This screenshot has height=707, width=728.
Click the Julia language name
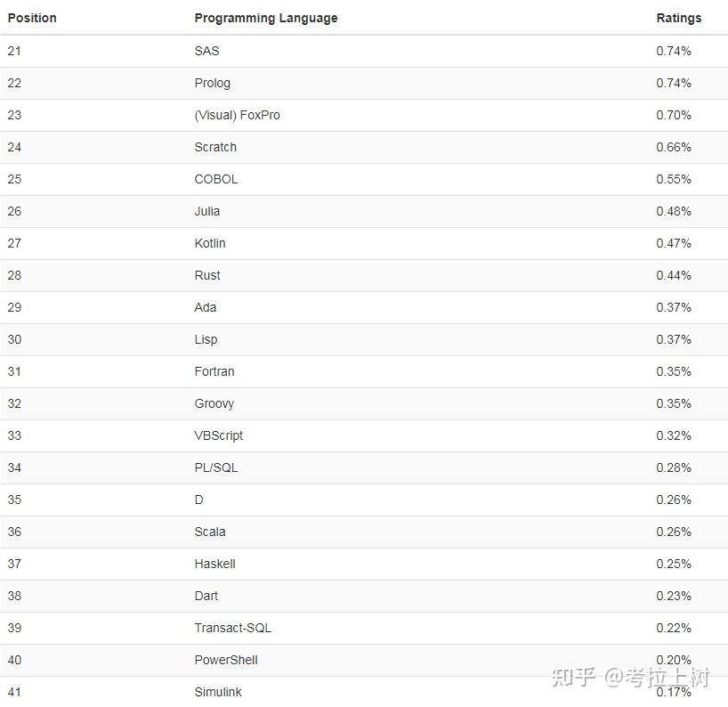tap(207, 211)
